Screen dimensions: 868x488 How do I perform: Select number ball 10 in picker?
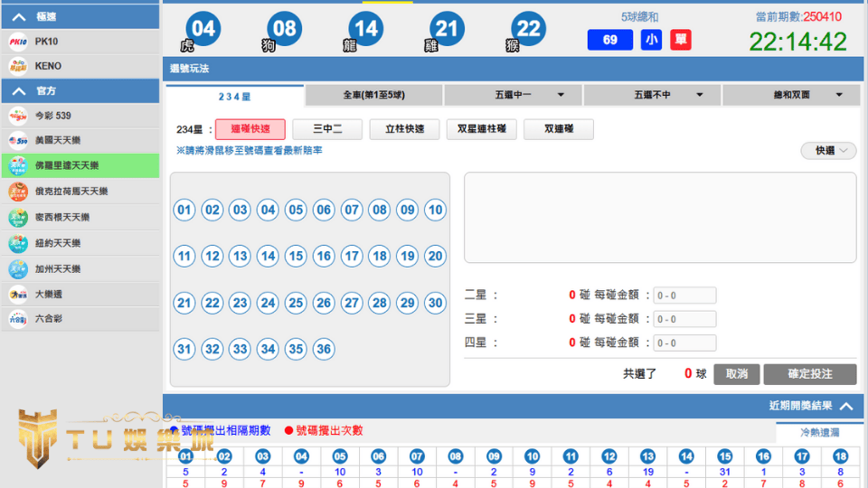[x=435, y=211]
